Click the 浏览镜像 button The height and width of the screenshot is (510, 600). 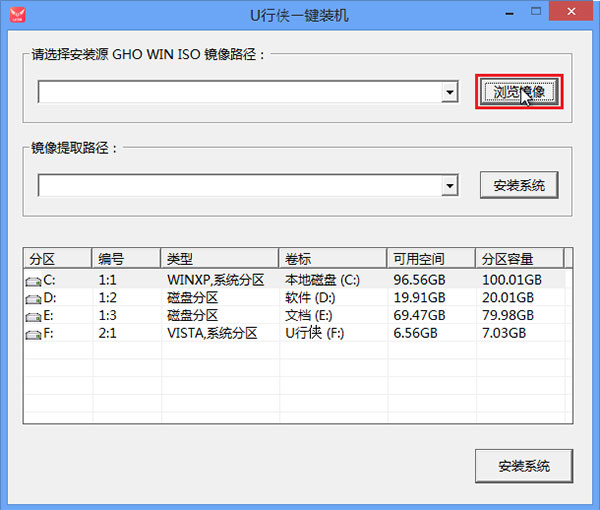click(519, 92)
